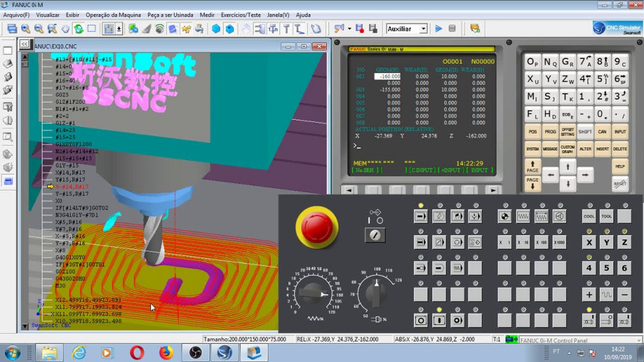Click the minus jog direction button
The image size is (644, 362).
point(624,295)
